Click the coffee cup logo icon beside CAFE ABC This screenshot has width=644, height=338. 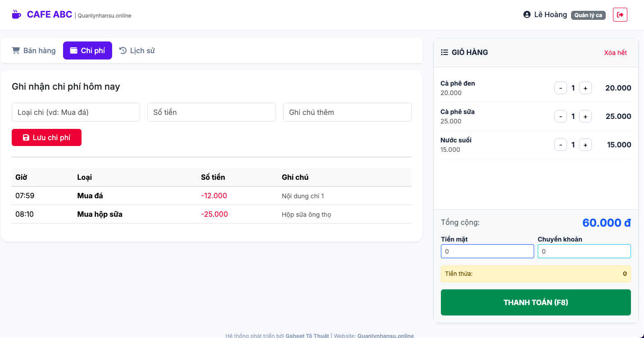[x=16, y=14]
